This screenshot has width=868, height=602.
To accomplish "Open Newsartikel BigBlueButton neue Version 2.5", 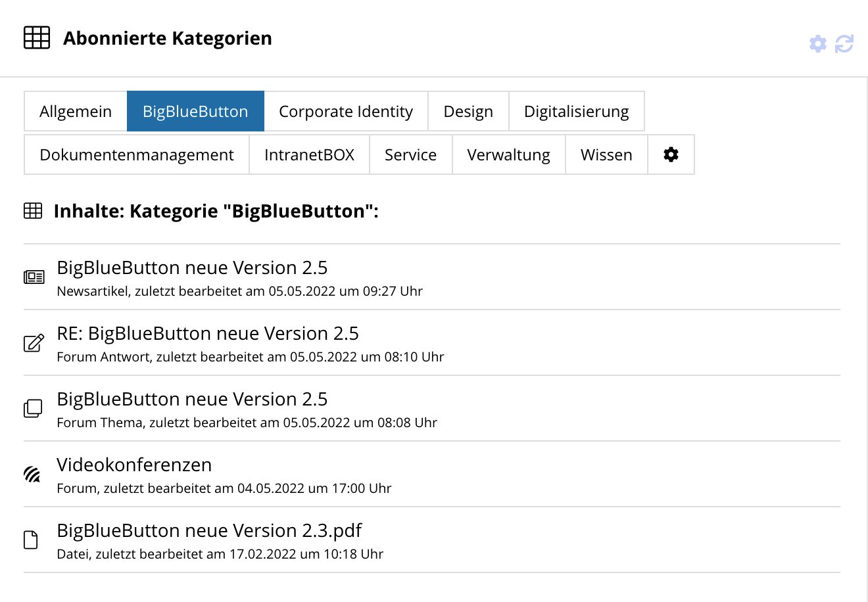I will [192, 267].
